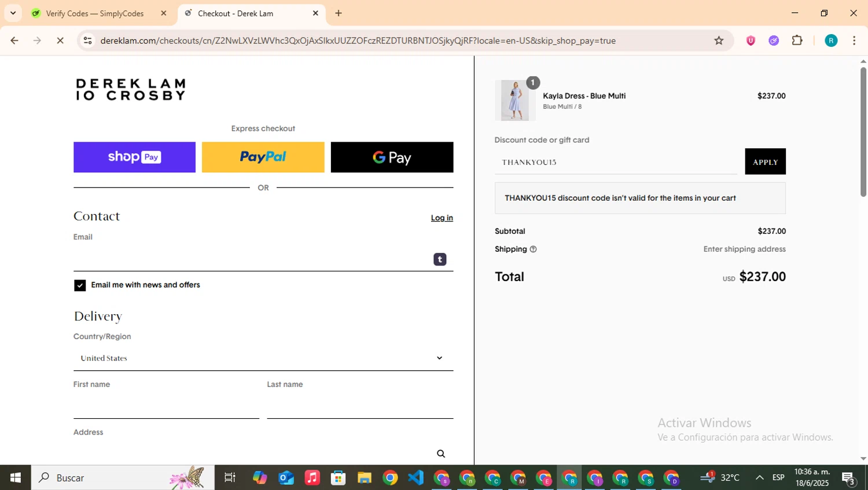Show hidden system tray icons
This screenshot has height=490, width=868.
tap(759, 478)
